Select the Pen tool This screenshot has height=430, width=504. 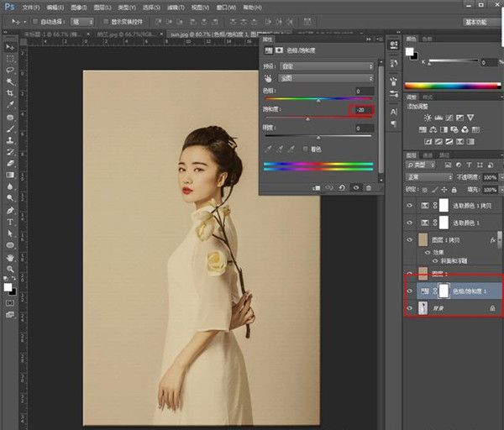coord(10,211)
